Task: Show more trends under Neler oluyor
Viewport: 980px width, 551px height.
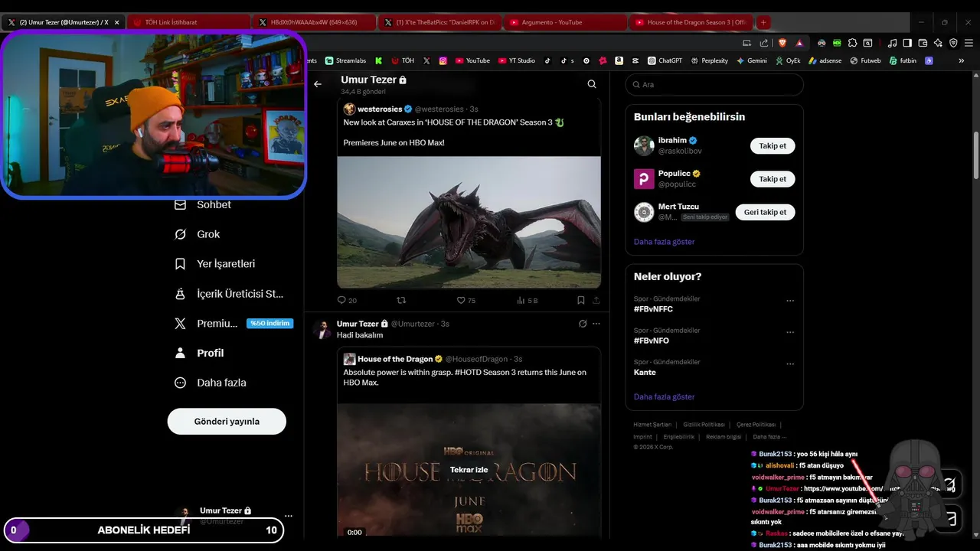Action: (664, 397)
